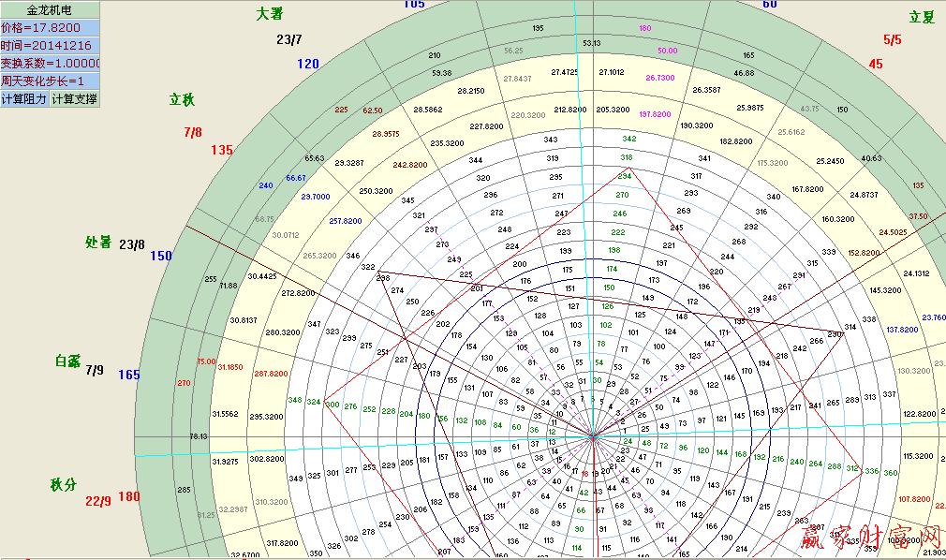Click the red 22/9 date marker
This screenshot has height=560, width=946.
pyautogui.click(x=98, y=501)
